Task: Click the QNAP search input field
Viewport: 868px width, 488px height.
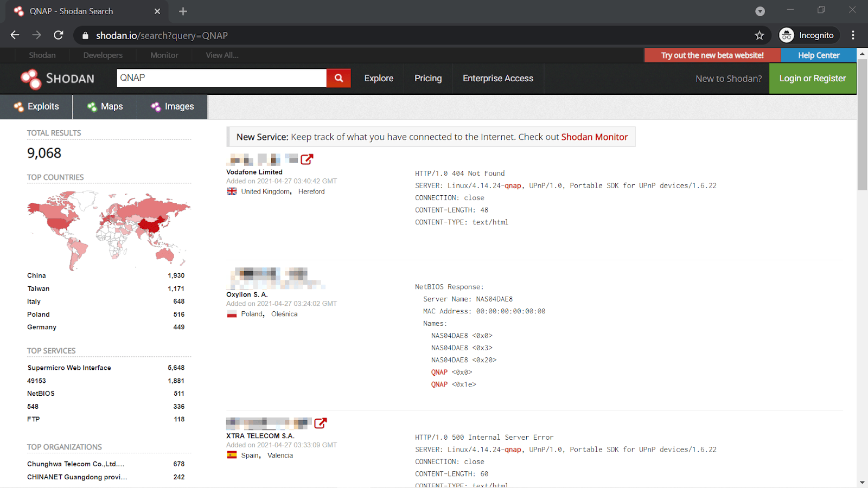Action: tap(221, 78)
